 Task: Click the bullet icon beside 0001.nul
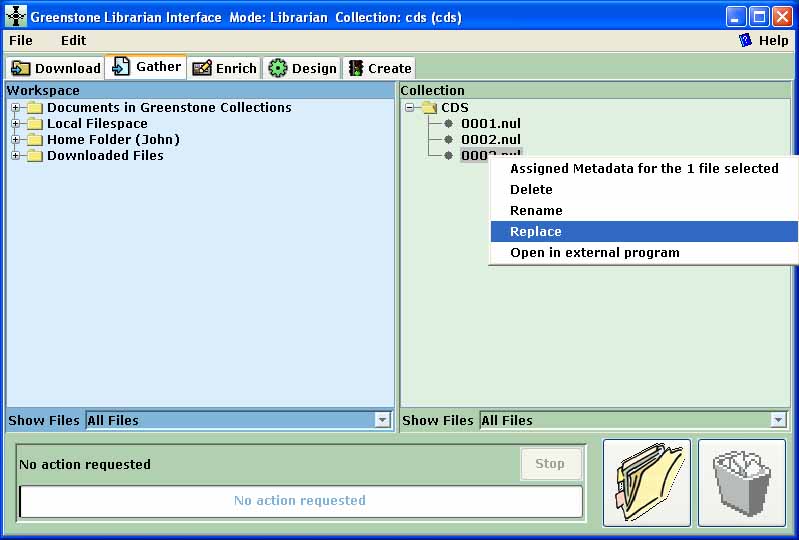coord(449,124)
